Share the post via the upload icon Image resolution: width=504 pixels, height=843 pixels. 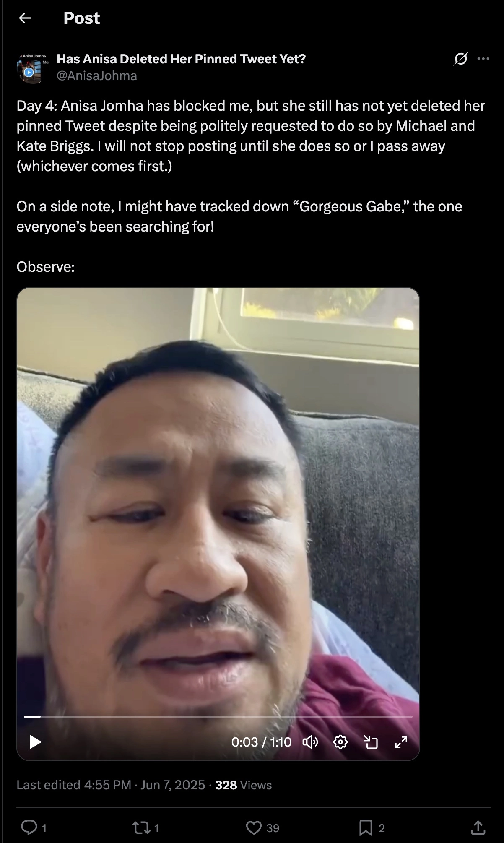pos(478,827)
